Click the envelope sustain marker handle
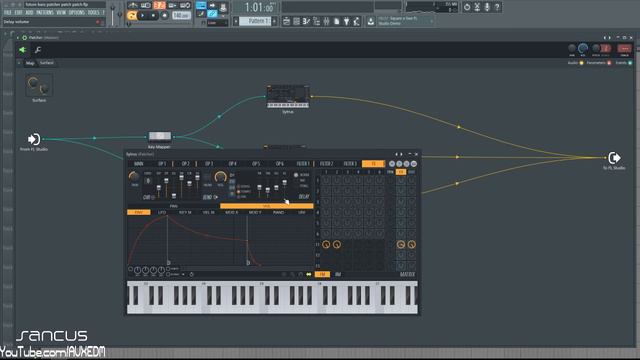This screenshot has width=640, height=360. pos(248,262)
